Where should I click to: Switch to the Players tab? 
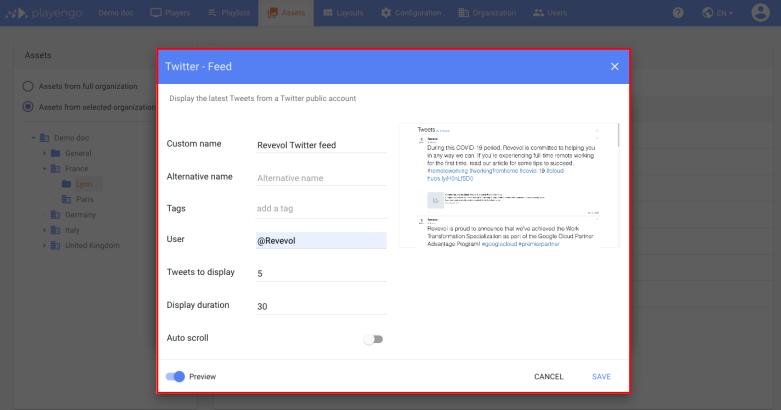[170, 13]
